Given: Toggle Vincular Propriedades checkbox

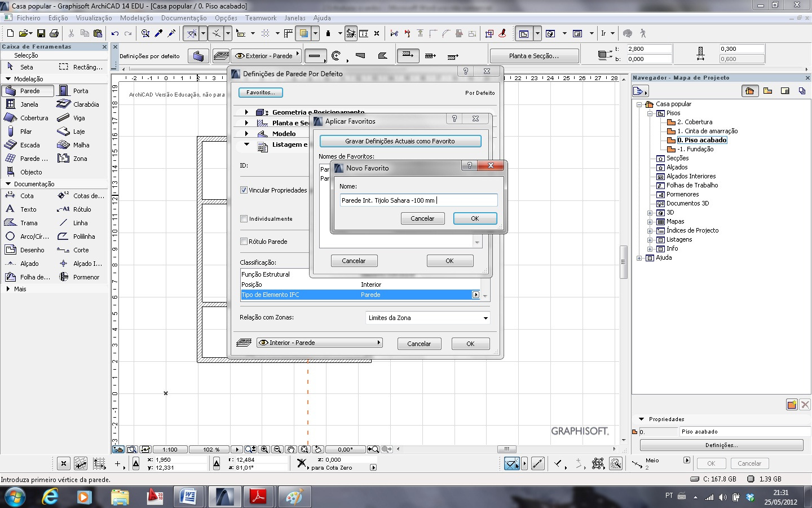Looking at the screenshot, I should [244, 190].
